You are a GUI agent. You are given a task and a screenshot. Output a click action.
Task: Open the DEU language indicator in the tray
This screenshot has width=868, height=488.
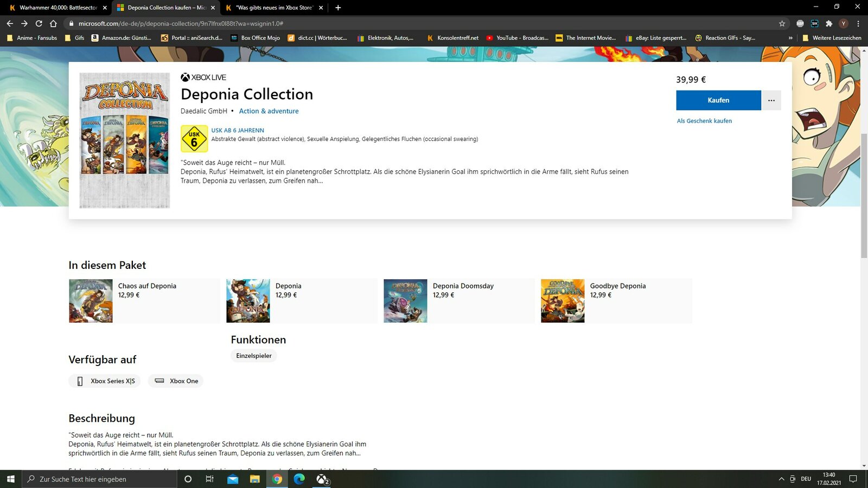(x=806, y=479)
